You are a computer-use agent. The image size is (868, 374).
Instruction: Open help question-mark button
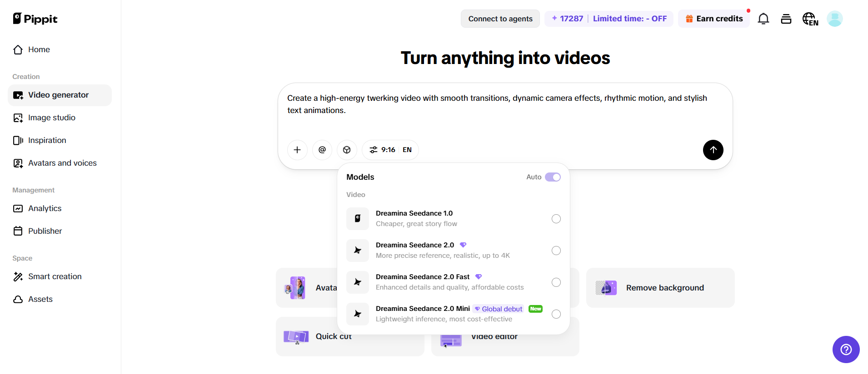pyautogui.click(x=846, y=349)
